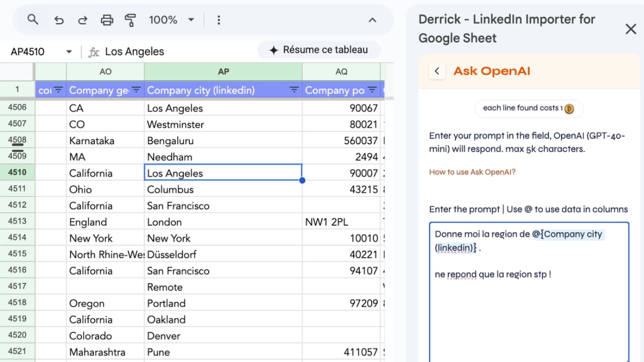The width and height of the screenshot is (644, 362).
Task: Undo the last action
Action: (59, 20)
